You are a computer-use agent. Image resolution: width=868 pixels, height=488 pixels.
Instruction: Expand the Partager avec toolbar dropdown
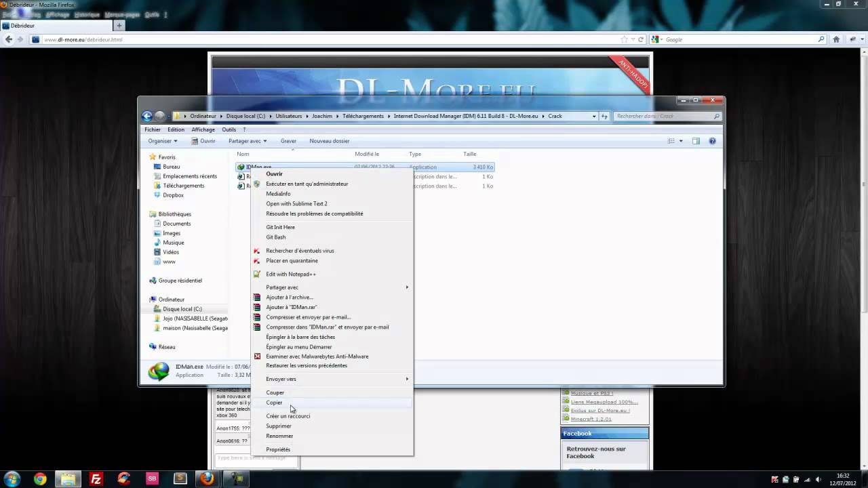pyautogui.click(x=248, y=141)
